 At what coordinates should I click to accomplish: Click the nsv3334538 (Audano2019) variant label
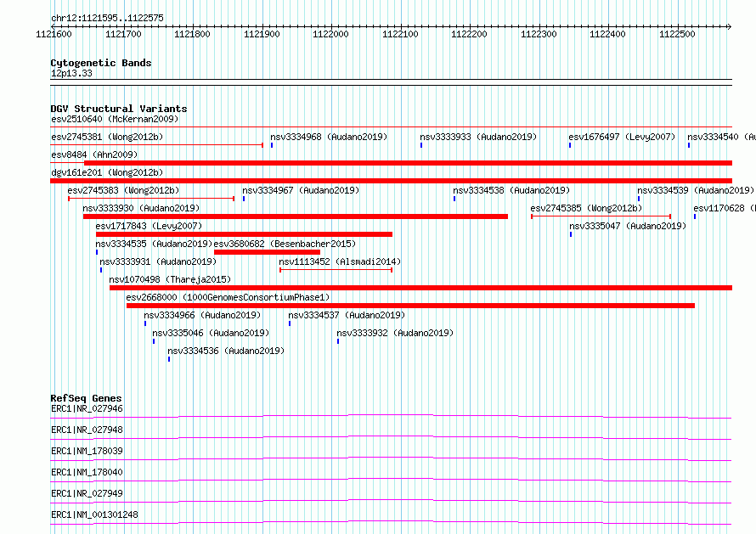(x=511, y=190)
